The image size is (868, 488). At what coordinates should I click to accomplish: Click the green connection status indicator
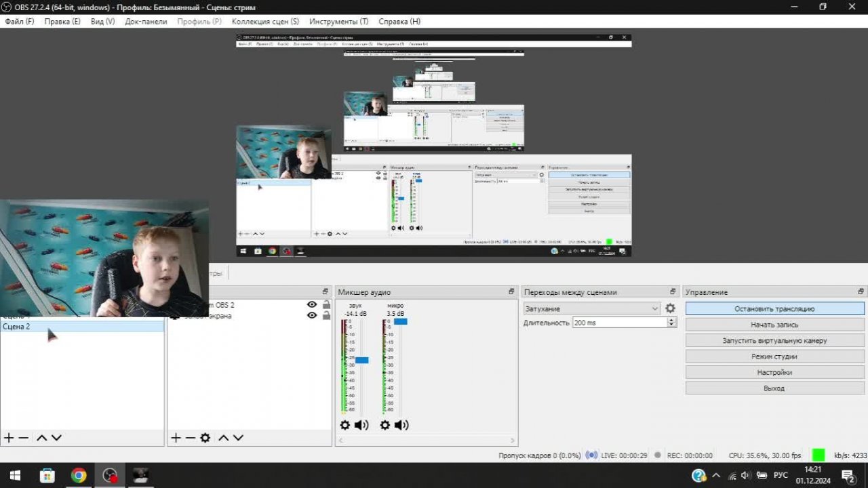pos(818,455)
